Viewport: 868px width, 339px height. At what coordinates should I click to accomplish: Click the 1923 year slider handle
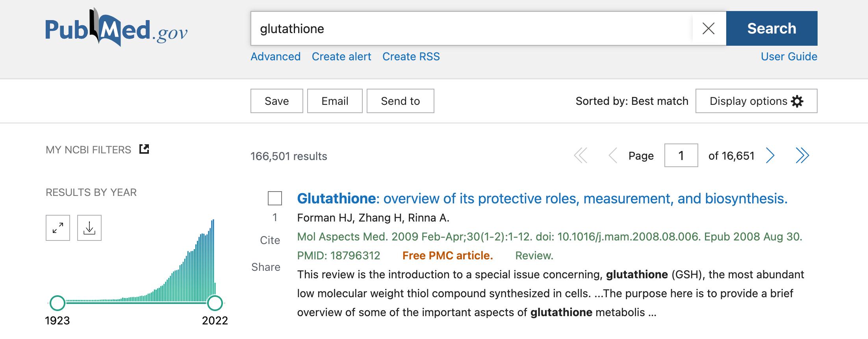coord(57,303)
